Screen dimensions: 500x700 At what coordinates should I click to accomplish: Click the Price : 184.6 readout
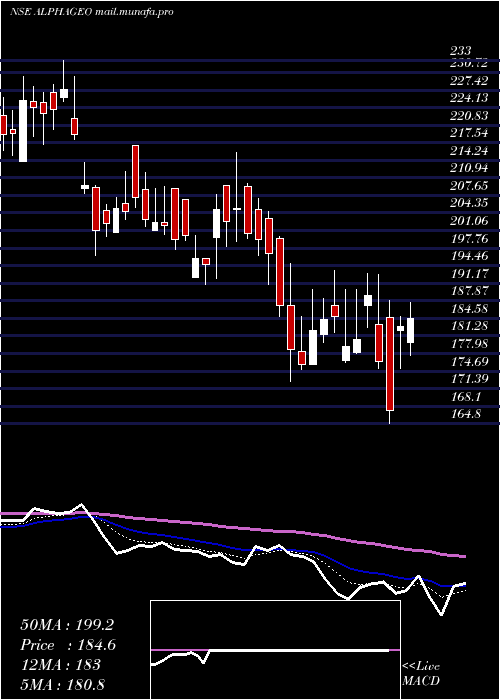(x=68, y=645)
